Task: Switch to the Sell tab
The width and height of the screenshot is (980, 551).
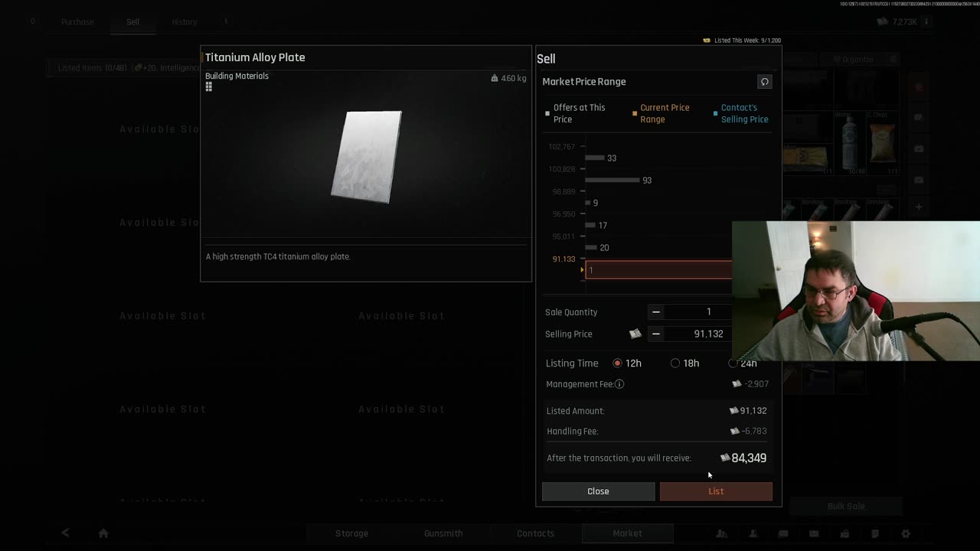Action: pyautogui.click(x=132, y=22)
